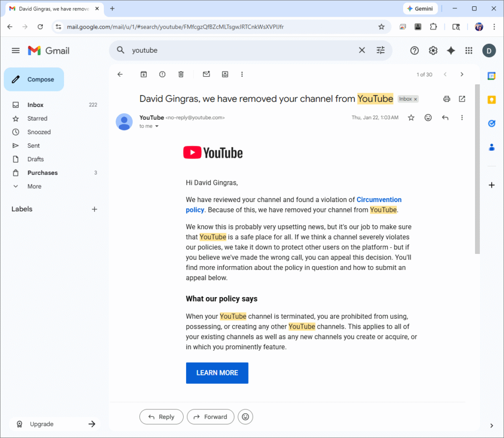Mark the email as unread
This screenshot has height=438, width=504.
tap(207, 74)
